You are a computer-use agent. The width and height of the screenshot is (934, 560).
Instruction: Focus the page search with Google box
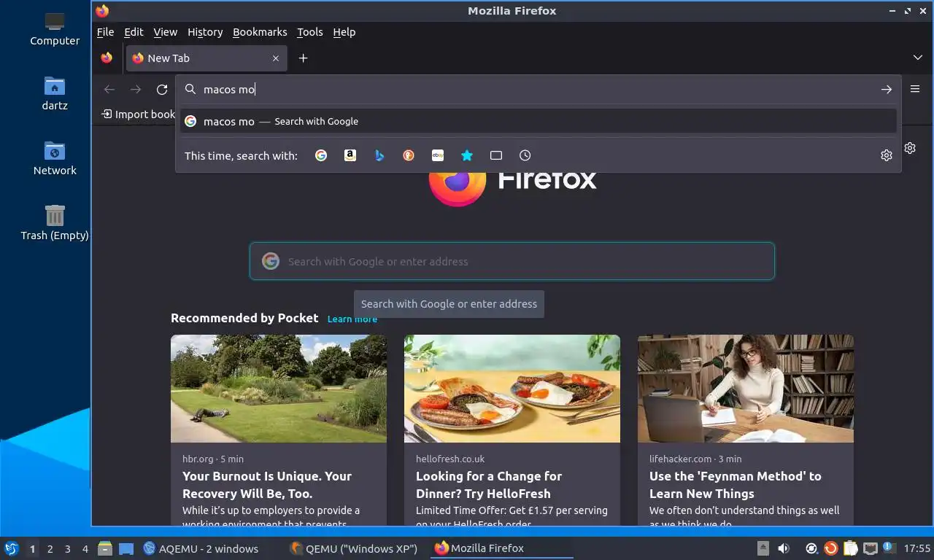pyautogui.click(x=512, y=261)
